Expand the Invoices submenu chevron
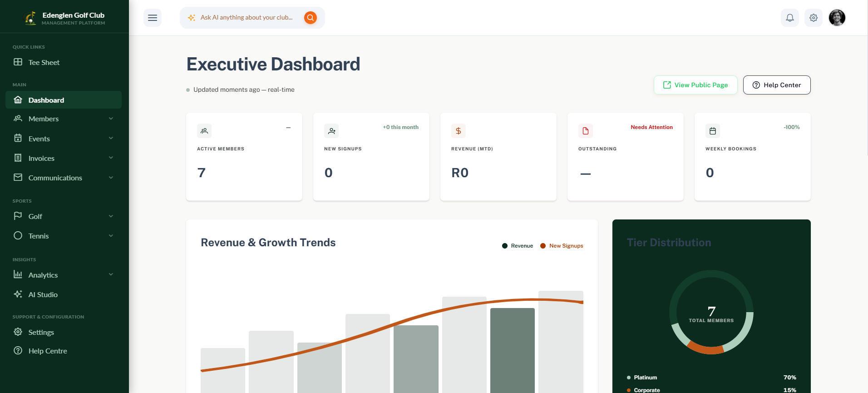This screenshot has width=868, height=393. tap(111, 158)
